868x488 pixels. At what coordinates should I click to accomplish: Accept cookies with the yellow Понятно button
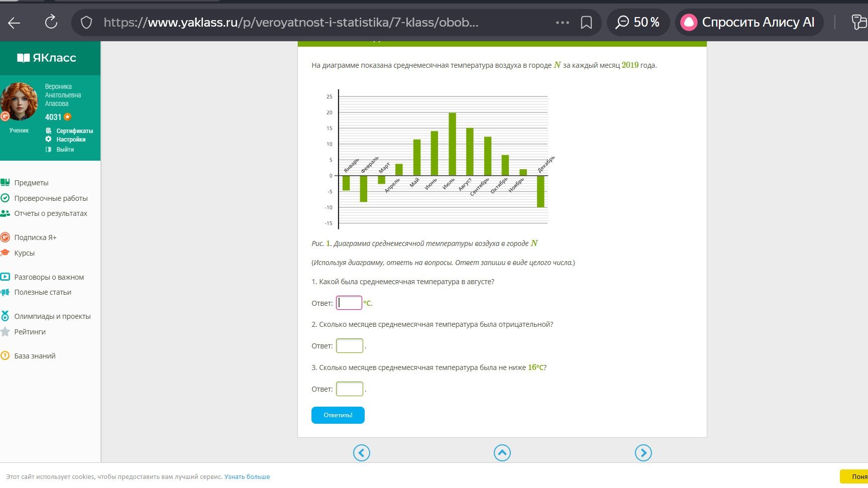(x=854, y=476)
